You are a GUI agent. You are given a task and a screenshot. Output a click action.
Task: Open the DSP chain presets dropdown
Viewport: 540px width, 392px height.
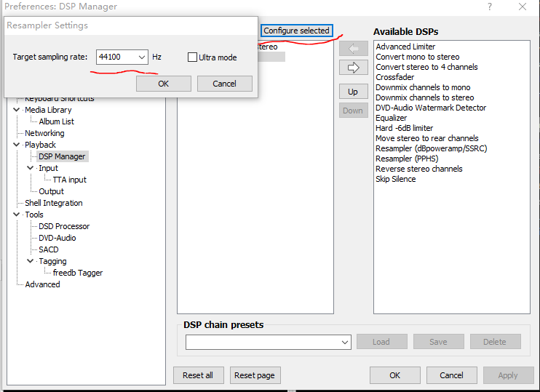345,342
